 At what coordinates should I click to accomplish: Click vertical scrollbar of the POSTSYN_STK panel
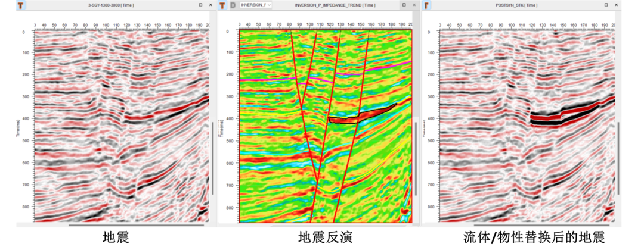click(x=618, y=158)
